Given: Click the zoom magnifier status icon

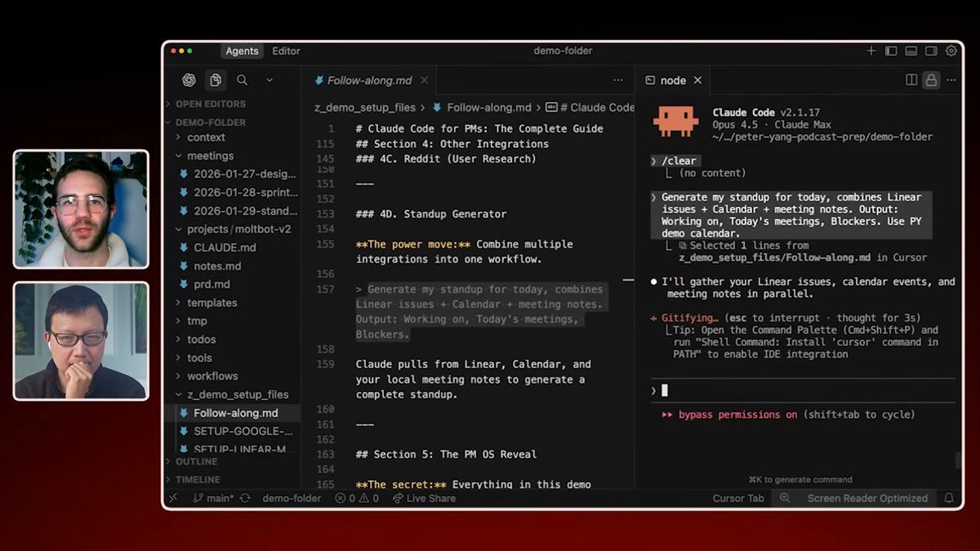Looking at the screenshot, I should click(785, 498).
